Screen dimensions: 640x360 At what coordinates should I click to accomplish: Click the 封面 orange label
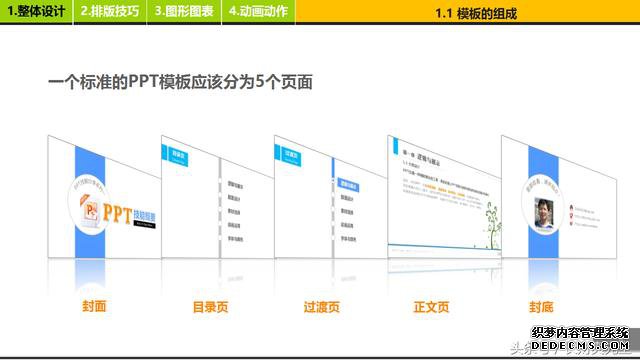[94, 306]
